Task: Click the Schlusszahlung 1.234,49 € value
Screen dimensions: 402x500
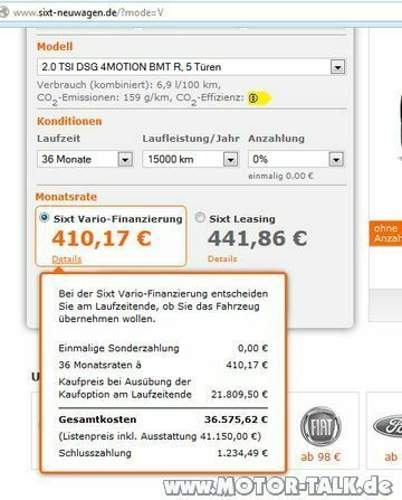Action: (x=242, y=453)
